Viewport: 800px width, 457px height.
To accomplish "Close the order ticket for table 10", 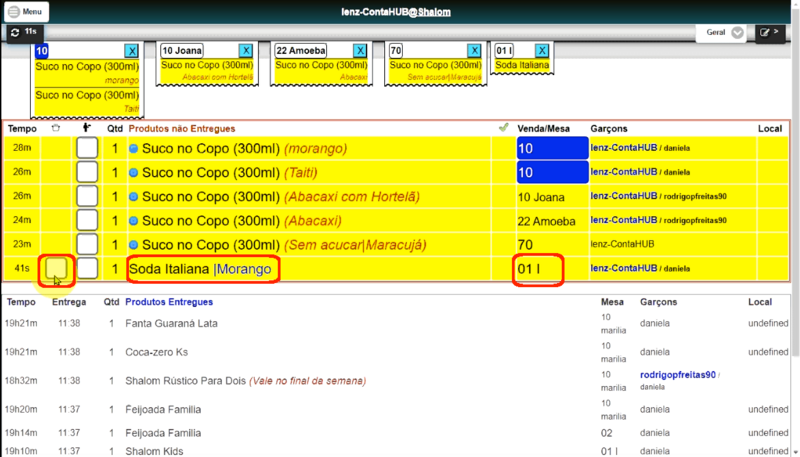I will tap(131, 51).
